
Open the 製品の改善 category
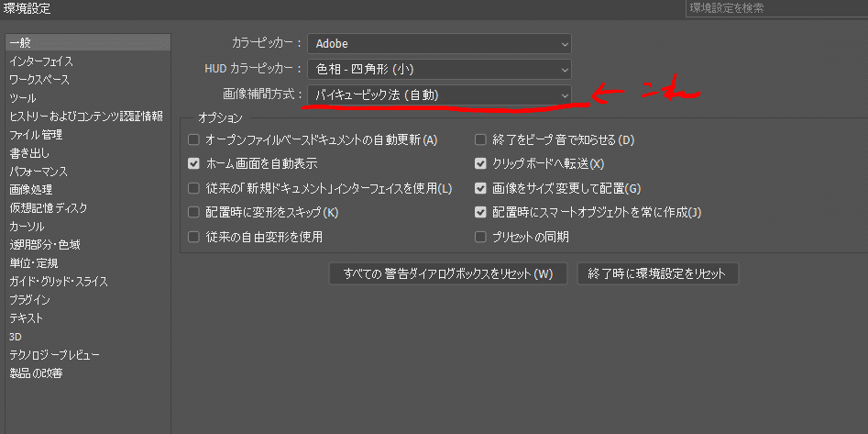(x=36, y=373)
